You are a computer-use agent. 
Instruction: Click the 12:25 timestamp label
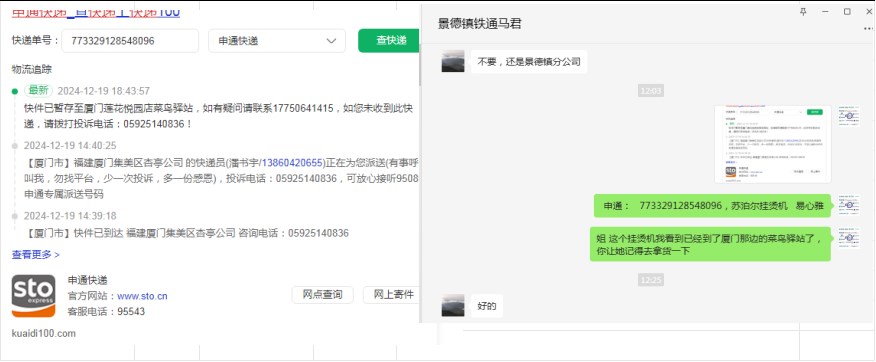pos(651,280)
